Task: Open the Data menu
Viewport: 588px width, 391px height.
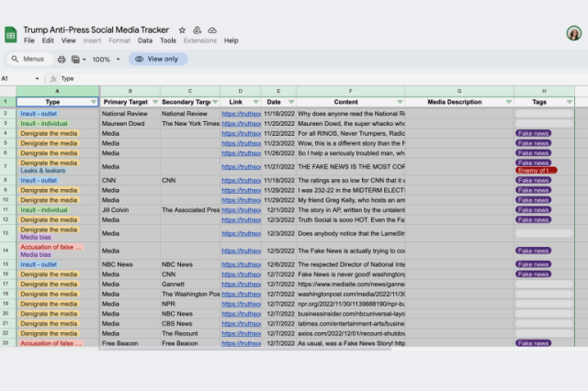Action: coord(145,41)
